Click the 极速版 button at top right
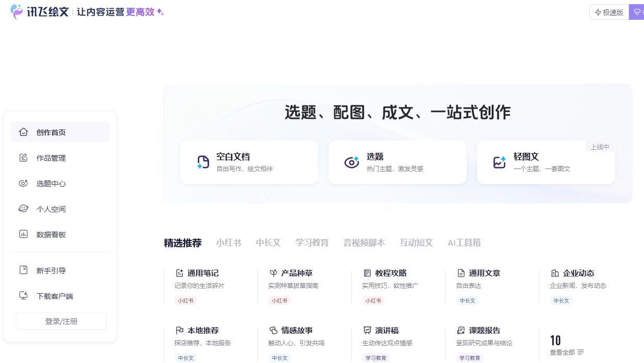The width and height of the screenshot is (644, 363). coord(609,11)
